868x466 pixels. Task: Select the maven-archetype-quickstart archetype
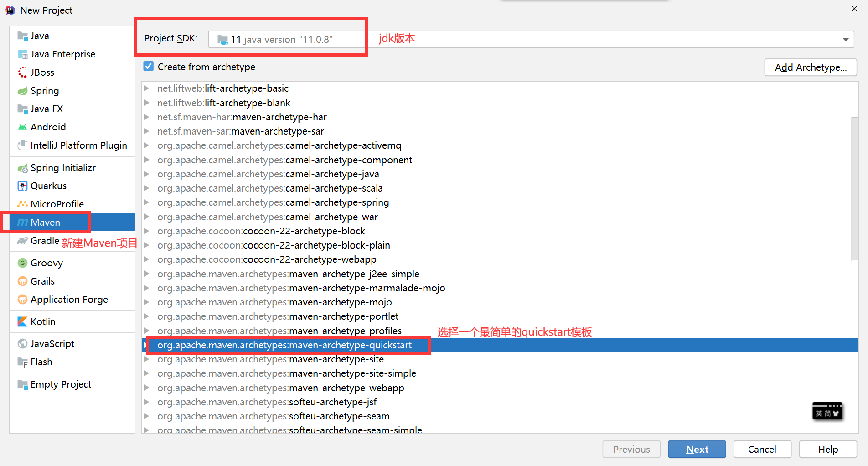pos(500,345)
